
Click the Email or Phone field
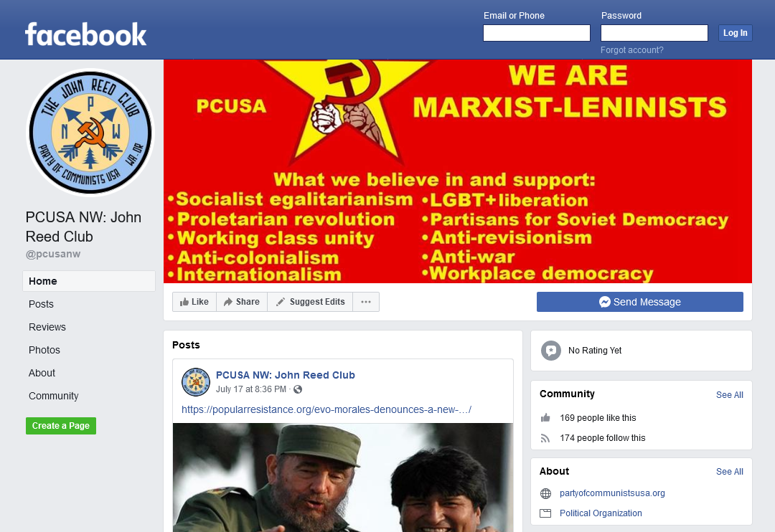tap(536, 33)
